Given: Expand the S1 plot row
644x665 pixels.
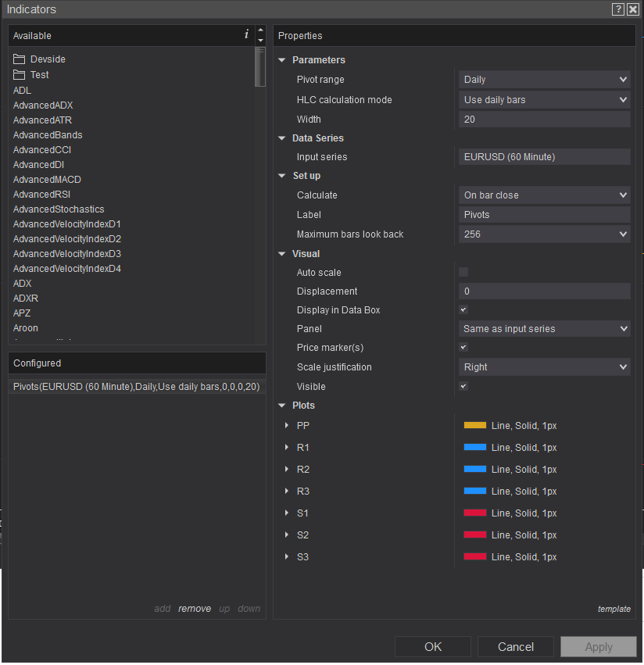Looking at the screenshot, I should 286,513.
